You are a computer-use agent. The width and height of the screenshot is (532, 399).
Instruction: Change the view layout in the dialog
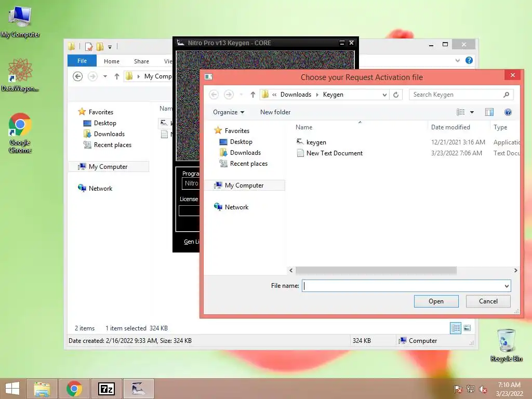460,112
